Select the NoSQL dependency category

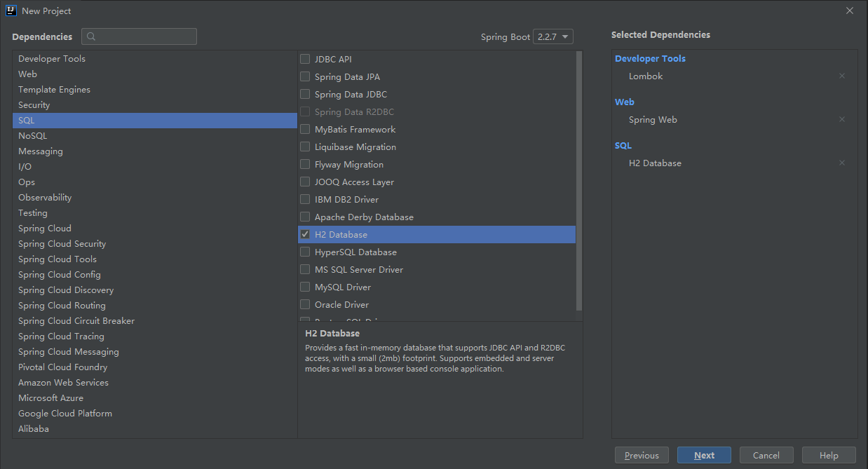point(32,135)
